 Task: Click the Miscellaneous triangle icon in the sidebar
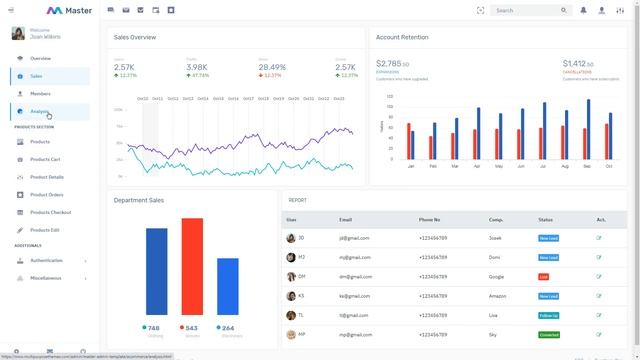(20, 278)
